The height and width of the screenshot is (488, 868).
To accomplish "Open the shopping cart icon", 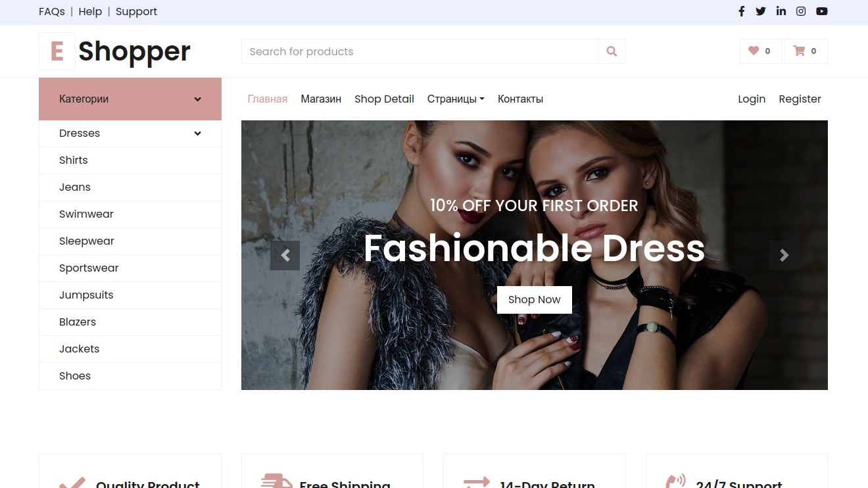I will 806,51.
